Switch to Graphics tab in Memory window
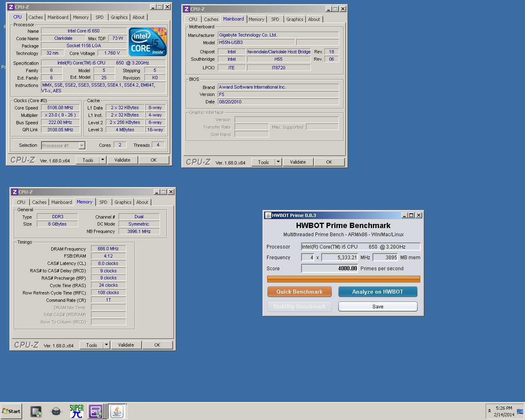The image size is (525, 420). coord(123,202)
